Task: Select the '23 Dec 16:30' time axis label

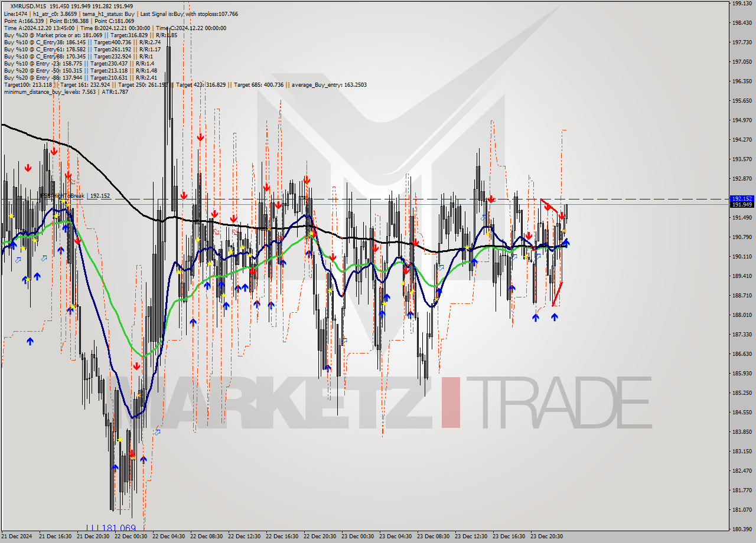Action: pos(509,537)
